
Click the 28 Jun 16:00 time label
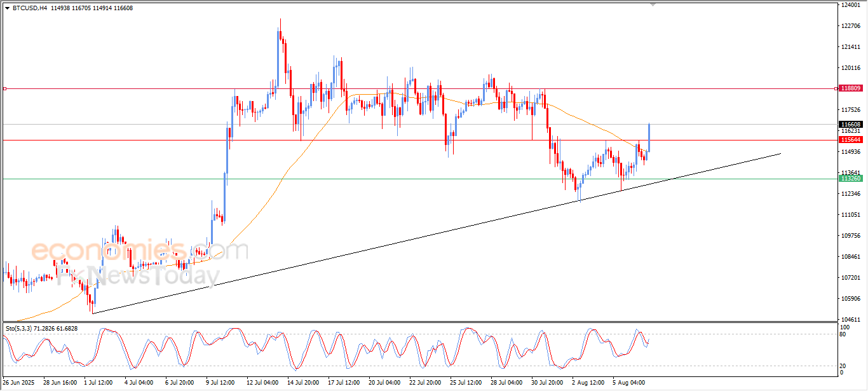coord(59,383)
